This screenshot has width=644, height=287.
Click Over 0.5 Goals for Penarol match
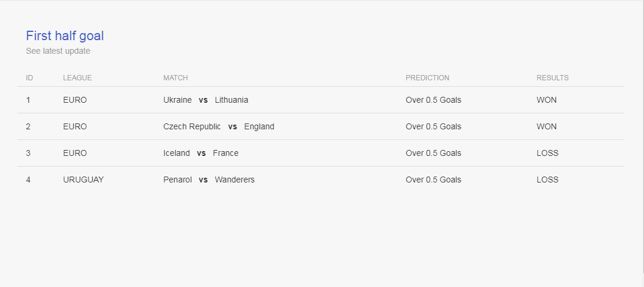[433, 180]
